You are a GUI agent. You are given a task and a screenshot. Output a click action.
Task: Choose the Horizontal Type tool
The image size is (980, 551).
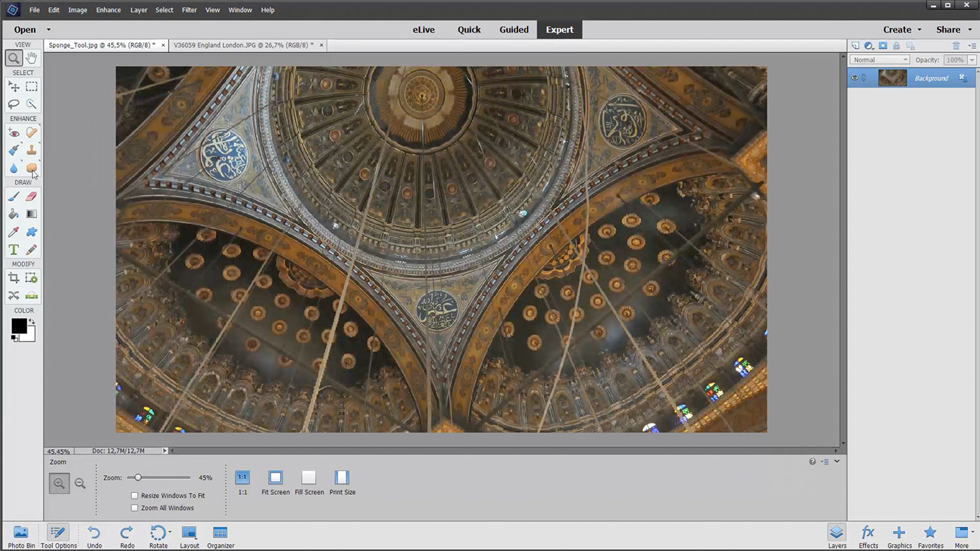(x=13, y=249)
